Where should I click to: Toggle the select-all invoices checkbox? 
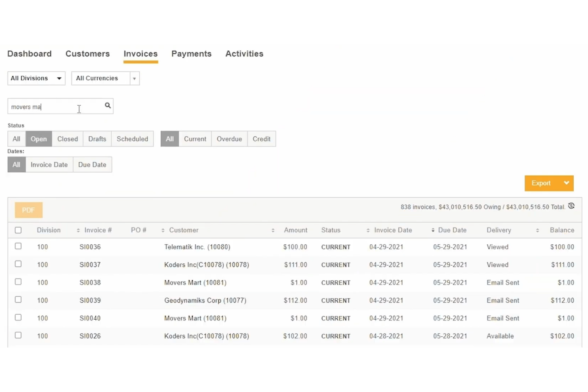pos(18,230)
